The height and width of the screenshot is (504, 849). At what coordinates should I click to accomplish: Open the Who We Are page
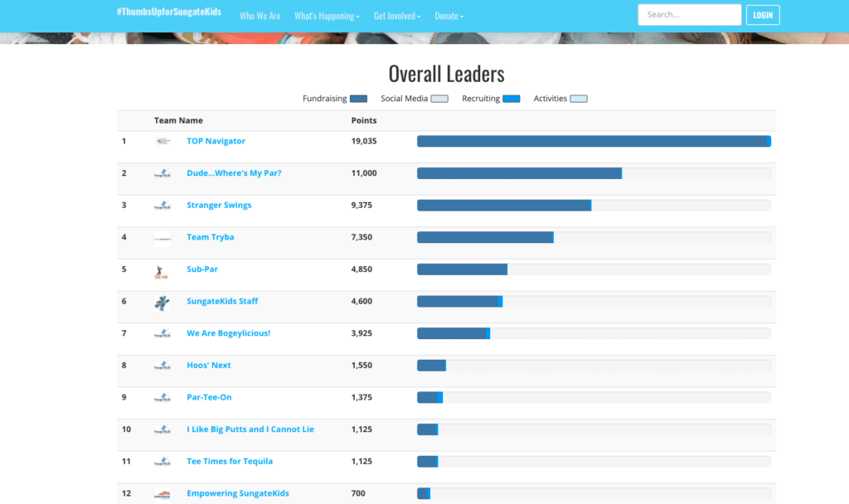tap(260, 17)
